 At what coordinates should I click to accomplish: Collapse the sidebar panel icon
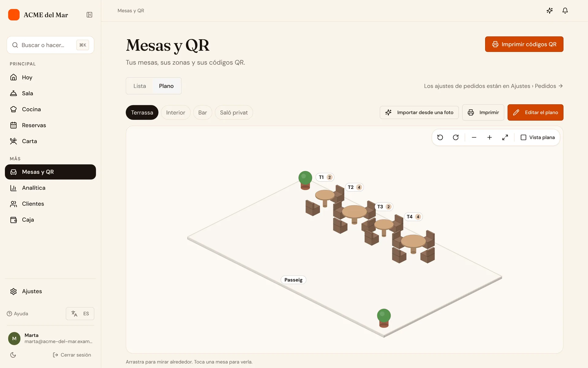[x=89, y=15]
